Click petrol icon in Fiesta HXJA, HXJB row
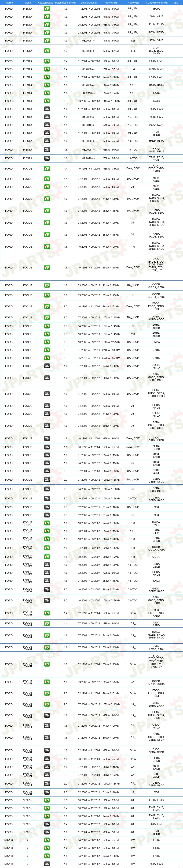183x868 pixels. 47,85
